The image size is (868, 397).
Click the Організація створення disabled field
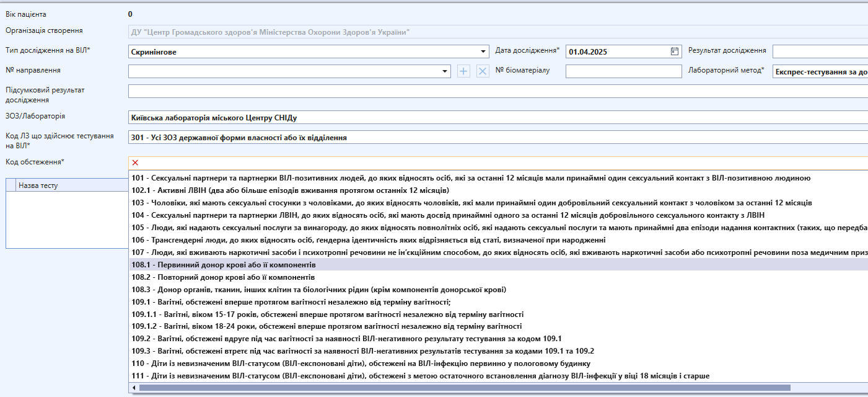click(498, 32)
